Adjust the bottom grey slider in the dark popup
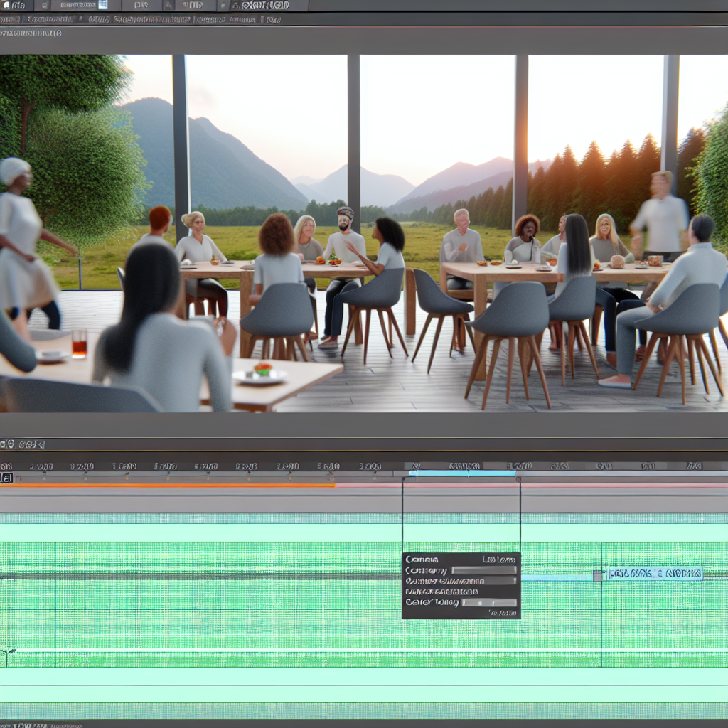 [x=489, y=603]
